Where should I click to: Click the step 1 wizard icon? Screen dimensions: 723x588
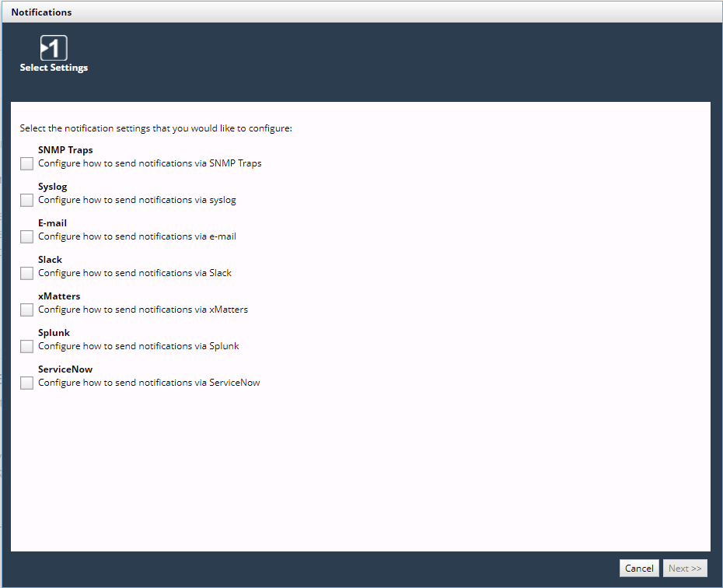pos(54,48)
